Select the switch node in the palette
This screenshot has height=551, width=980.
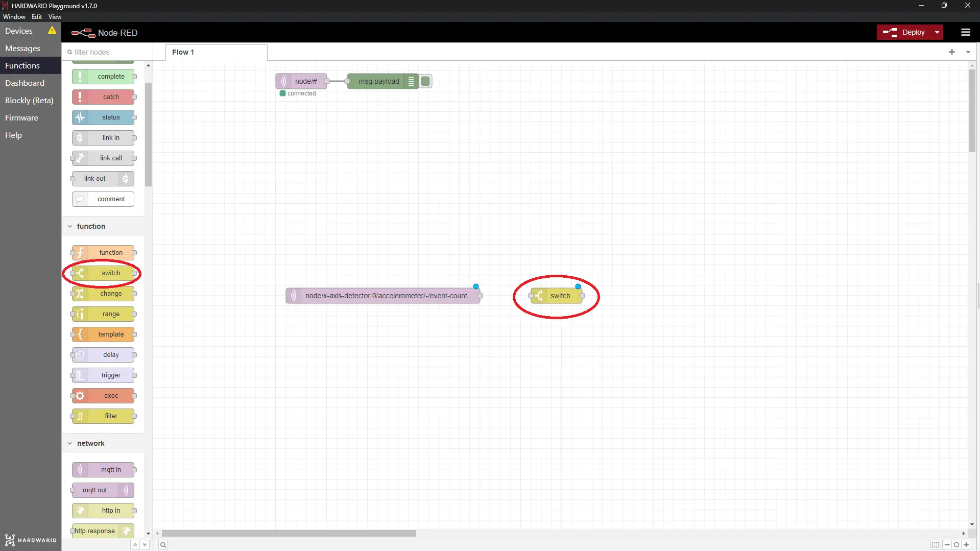[x=103, y=273]
